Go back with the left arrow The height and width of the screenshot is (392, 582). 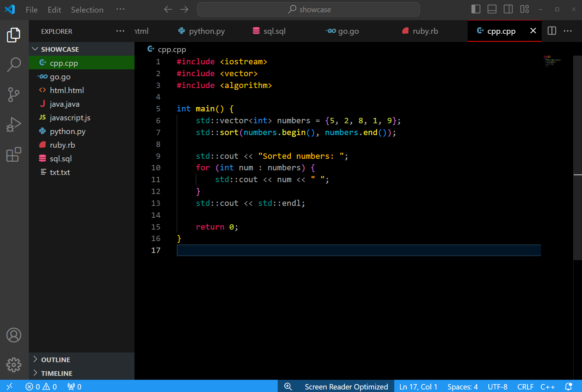point(168,9)
